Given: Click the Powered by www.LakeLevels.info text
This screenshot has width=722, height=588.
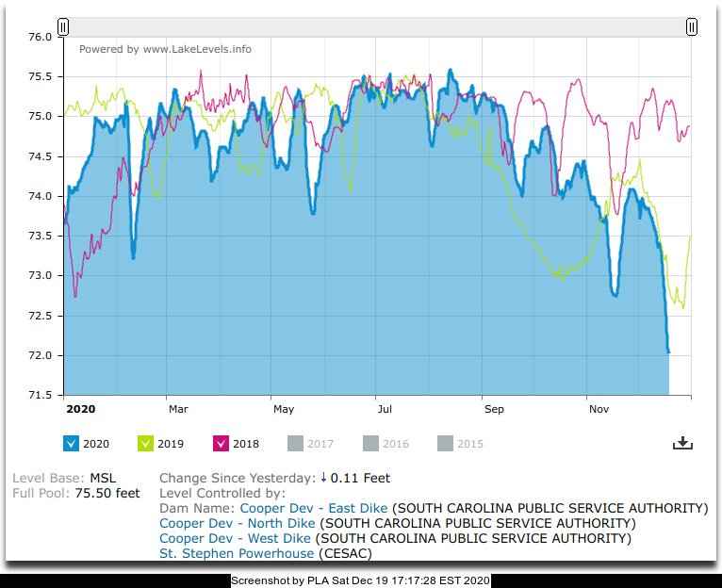Looking at the screenshot, I should pyautogui.click(x=165, y=49).
